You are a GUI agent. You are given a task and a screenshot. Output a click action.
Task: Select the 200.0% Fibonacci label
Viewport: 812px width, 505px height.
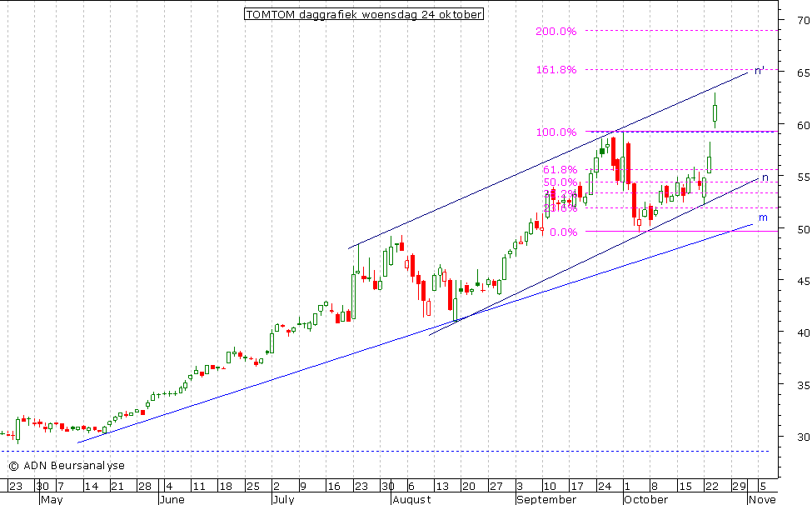555,32
